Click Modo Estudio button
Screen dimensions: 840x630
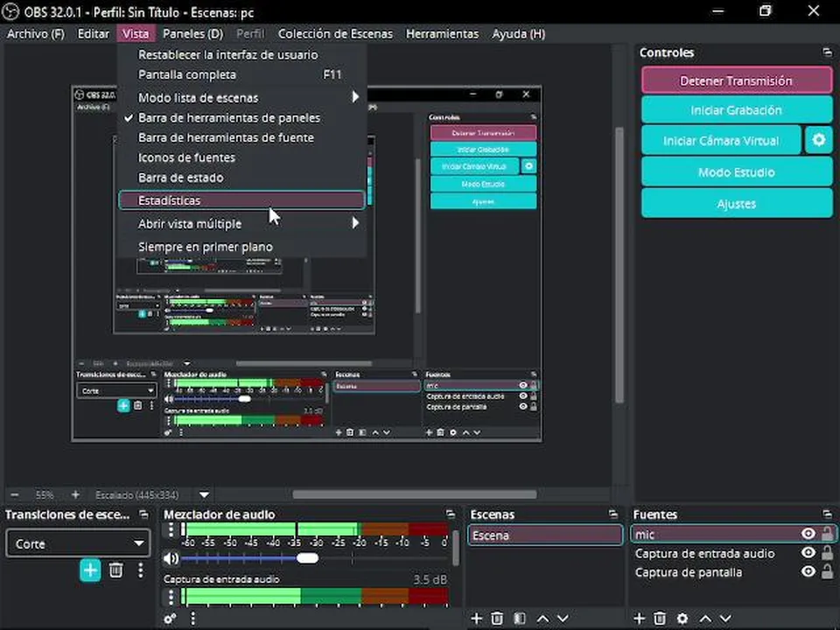[x=737, y=172]
